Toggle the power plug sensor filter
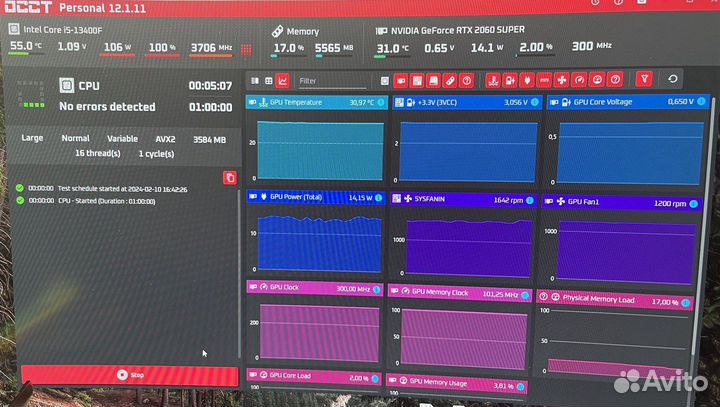The width and height of the screenshot is (720, 407). pyautogui.click(x=527, y=80)
